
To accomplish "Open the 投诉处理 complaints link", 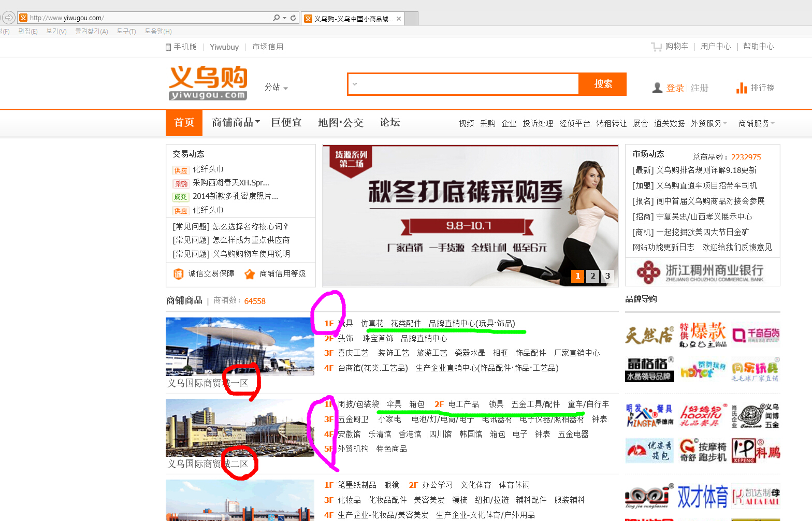I will (538, 123).
